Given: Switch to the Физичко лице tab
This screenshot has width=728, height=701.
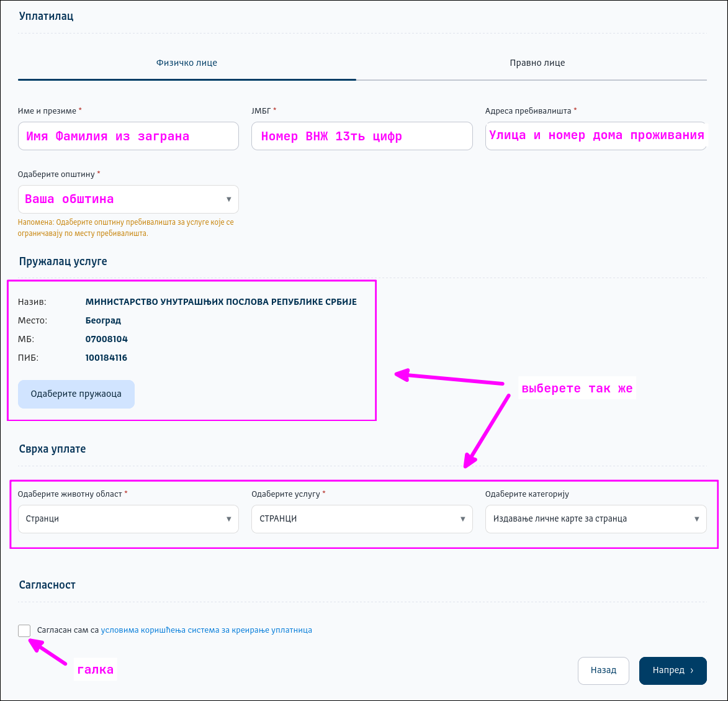Looking at the screenshot, I should point(187,63).
